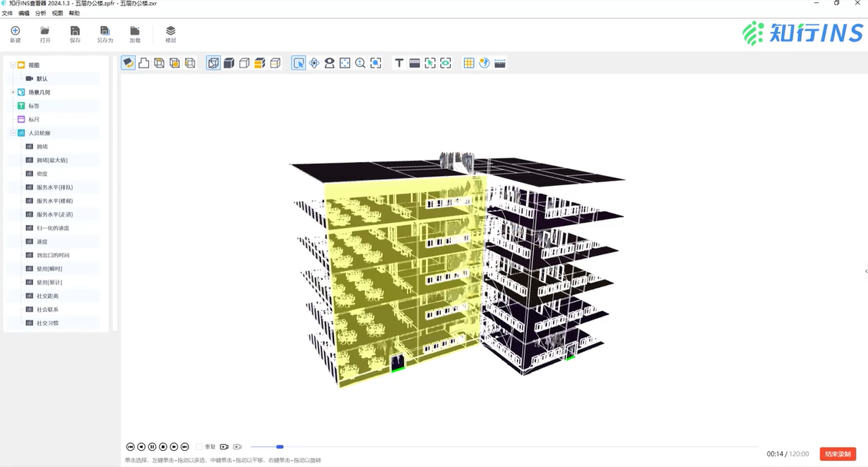Click the green bracket eye visibility icon

coord(446,63)
